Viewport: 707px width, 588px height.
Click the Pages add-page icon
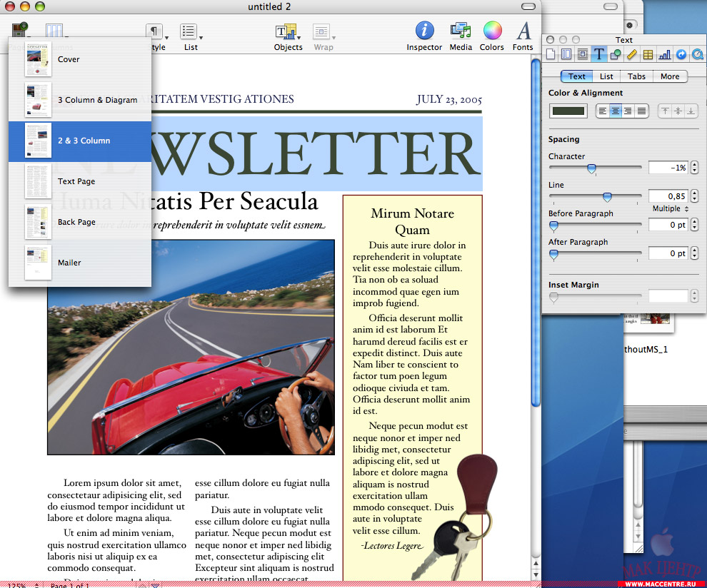pos(19,29)
